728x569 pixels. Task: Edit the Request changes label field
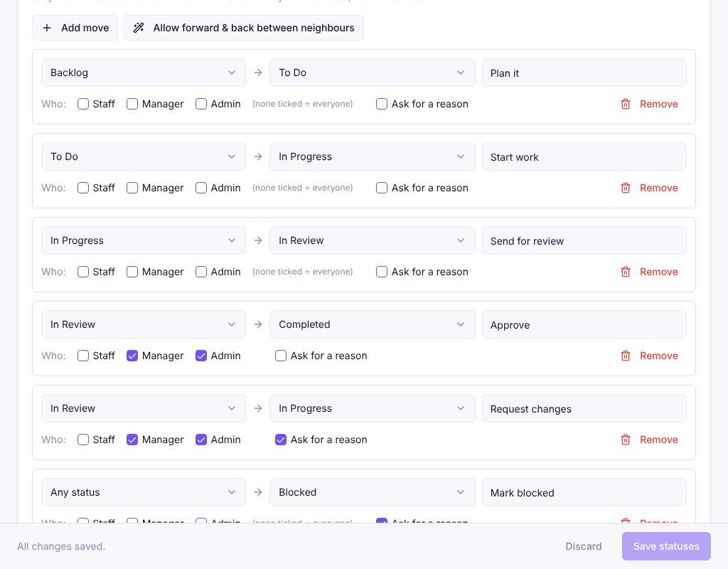pyautogui.click(x=584, y=409)
